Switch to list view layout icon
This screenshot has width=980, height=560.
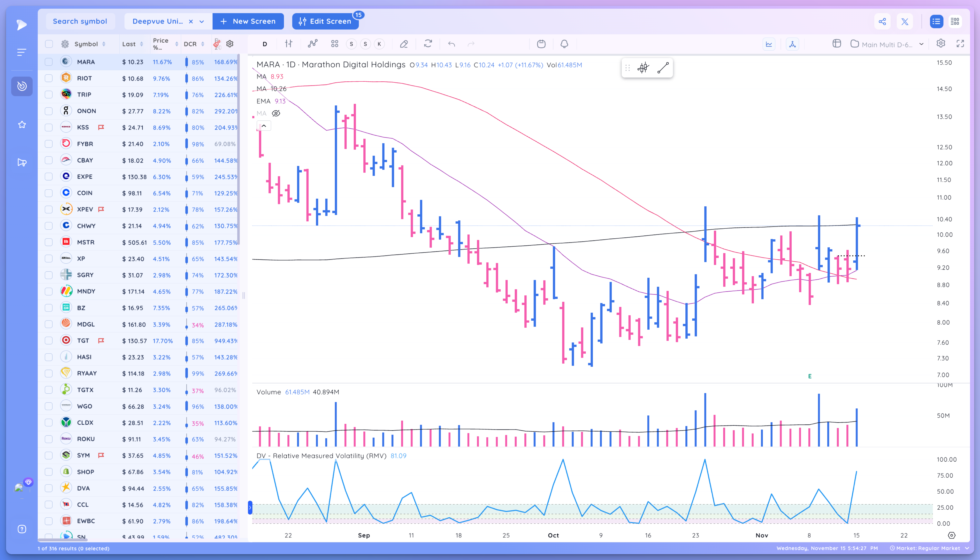click(936, 21)
